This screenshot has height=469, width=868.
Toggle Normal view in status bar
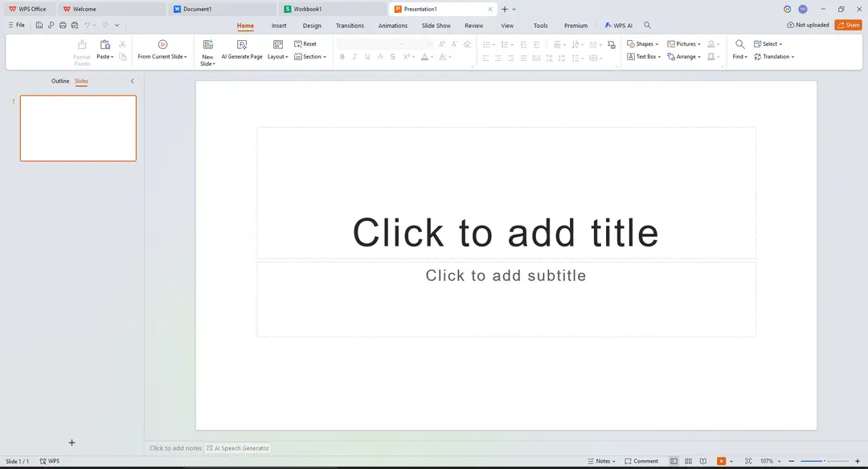[x=674, y=461]
